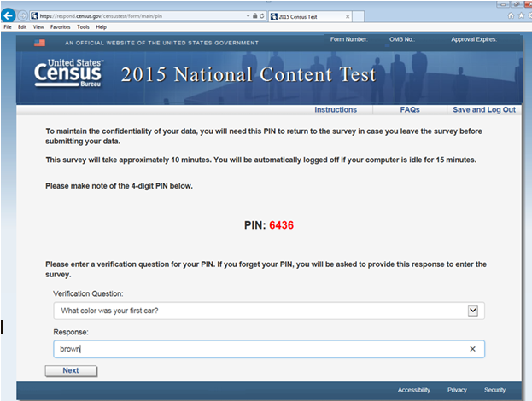Screen dimensions: 532x401
Task: Click the browser Back arrow button
Action: [x=9, y=15]
